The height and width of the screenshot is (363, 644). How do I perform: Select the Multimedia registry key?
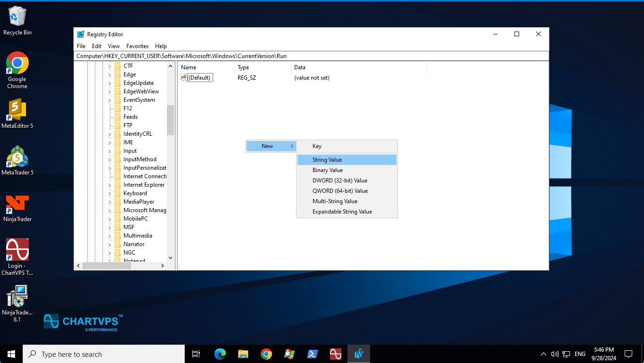138,236
